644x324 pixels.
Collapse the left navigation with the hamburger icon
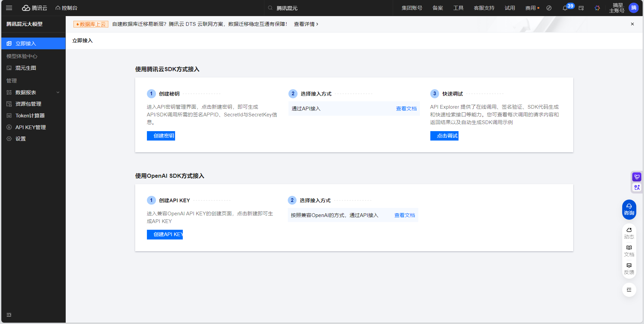pos(9,8)
